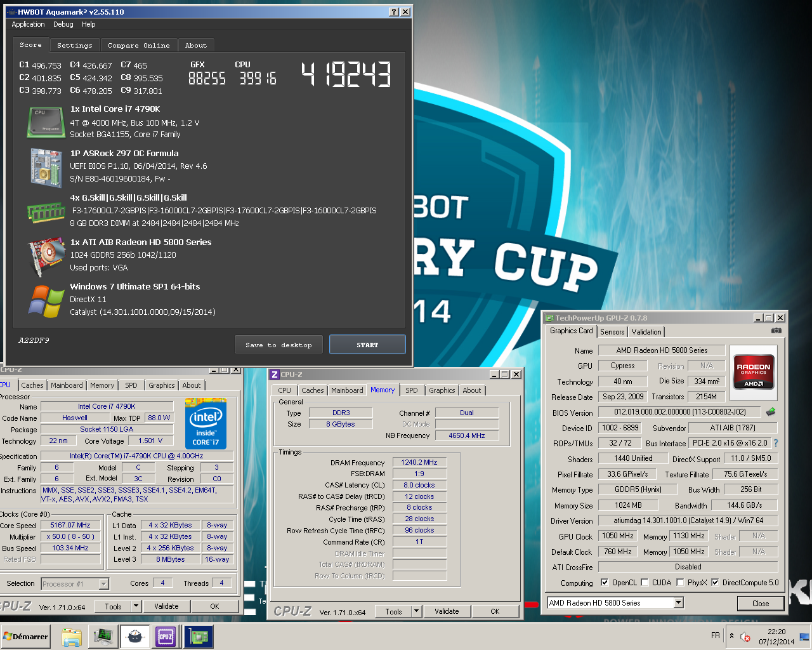The height and width of the screenshot is (650, 812).
Task: Open the AMD Radeon HD 5800 Series dropdown
Action: (x=678, y=602)
